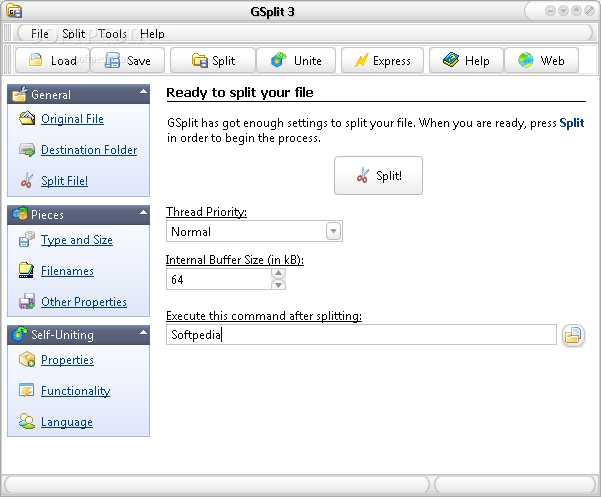This screenshot has width=601, height=497.
Task: Click the GSplit app icon in title bar
Action: (x=14, y=11)
